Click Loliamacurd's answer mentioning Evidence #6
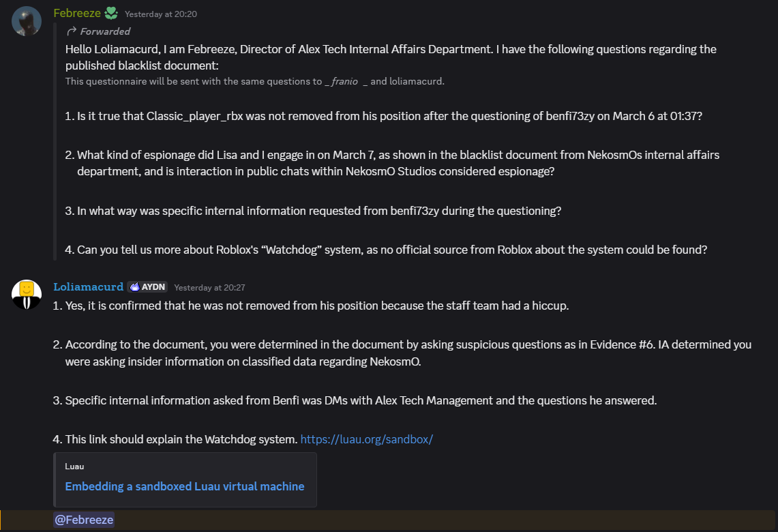778x532 pixels. (402, 353)
